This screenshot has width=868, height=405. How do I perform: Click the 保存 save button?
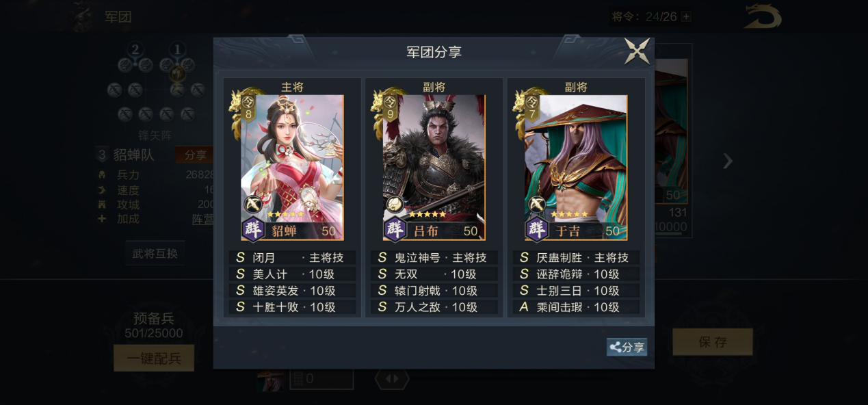click(x=713, y=342)
